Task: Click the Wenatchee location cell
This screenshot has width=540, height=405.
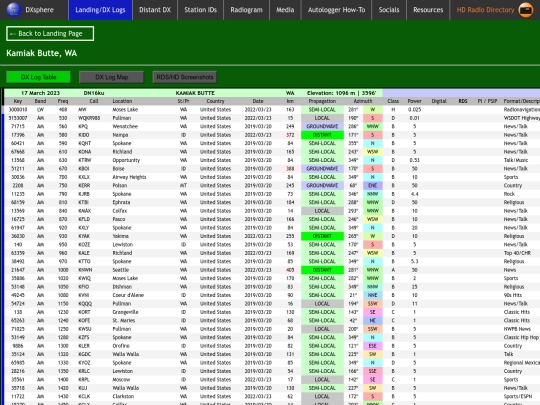Action: coord(125,126)
